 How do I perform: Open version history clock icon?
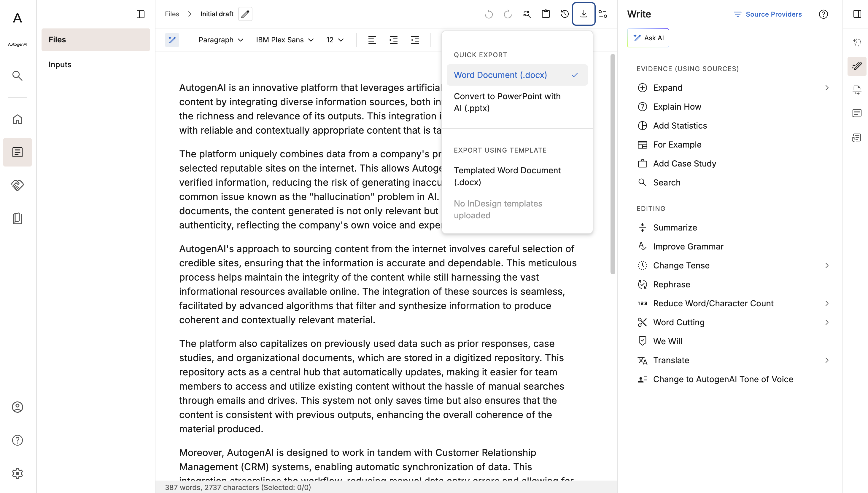564,14
